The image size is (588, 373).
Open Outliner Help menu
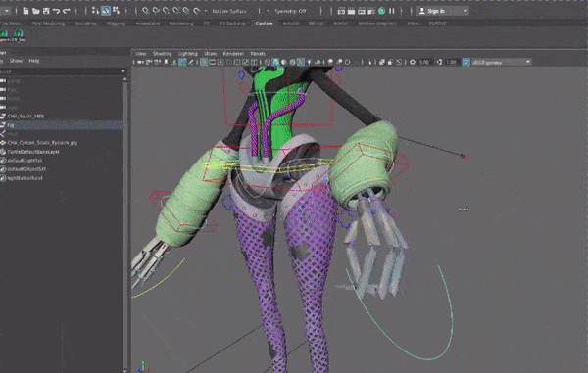pos(34,61)
